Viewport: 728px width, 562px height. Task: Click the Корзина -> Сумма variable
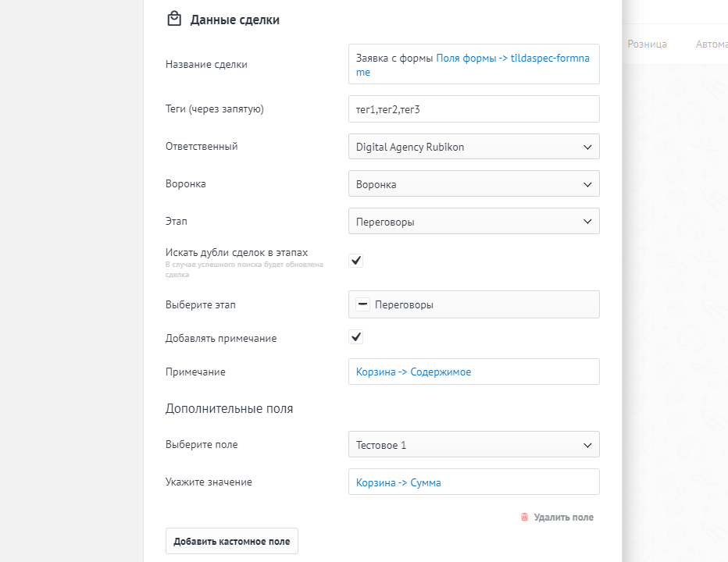click(398, 482)
